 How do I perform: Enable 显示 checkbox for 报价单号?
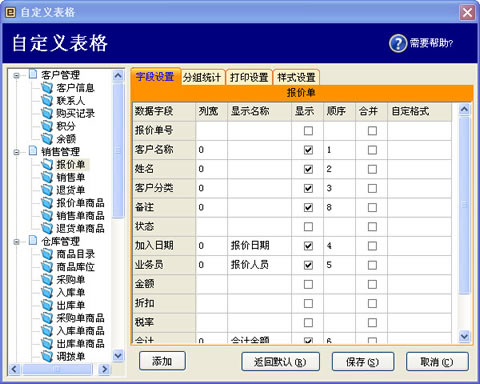point(308,131)
